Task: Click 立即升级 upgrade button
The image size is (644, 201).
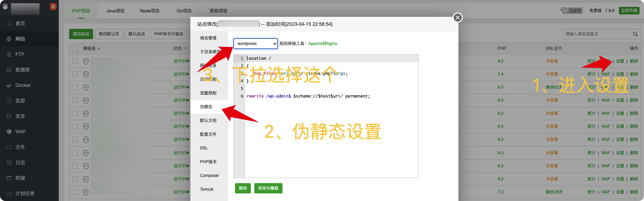Action: [x=629, y=11]
